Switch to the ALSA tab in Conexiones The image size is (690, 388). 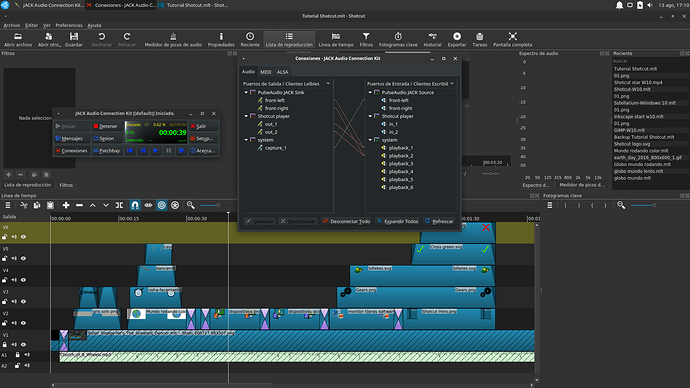[283, 72]
